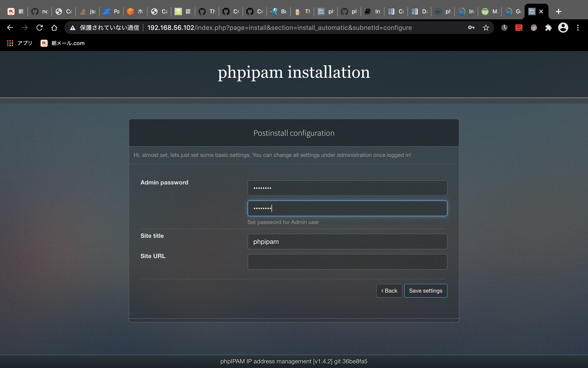The image size is (588, 368).
Task: Bookmark this page with the star
Action: point(486,28)
